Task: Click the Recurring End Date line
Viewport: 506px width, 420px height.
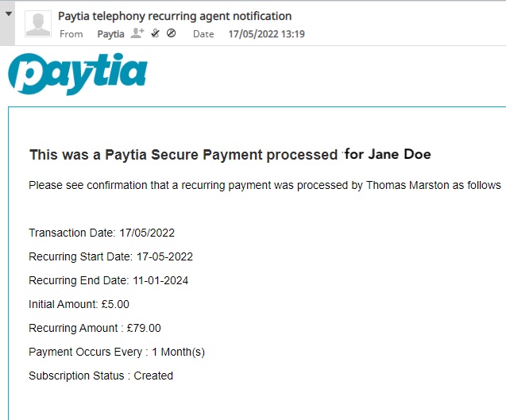Action: 108,280
